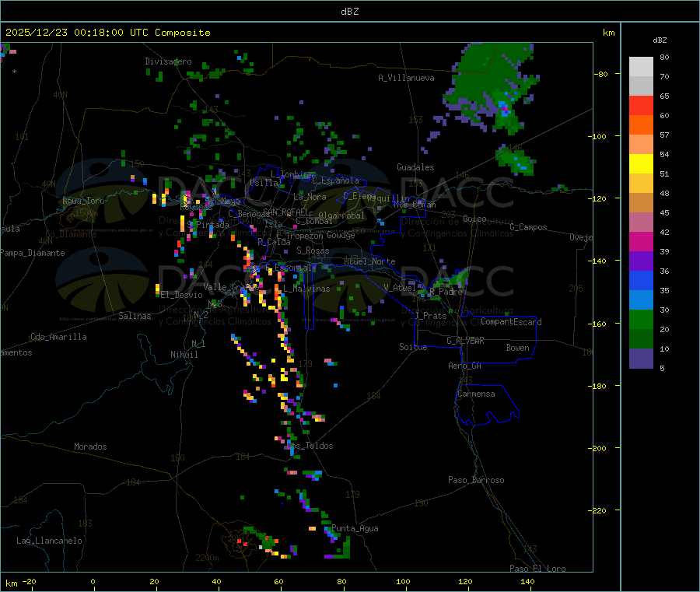
Task: Click the Soitue map label
Action: [x=413, y=347]
